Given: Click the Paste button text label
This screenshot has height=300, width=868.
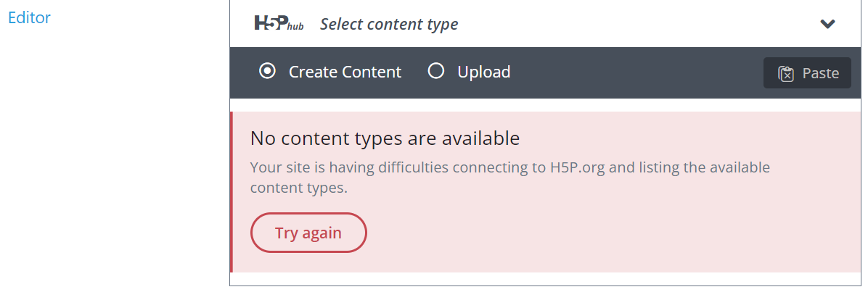Looking at the screenshot, I should [x=821, y=73].
